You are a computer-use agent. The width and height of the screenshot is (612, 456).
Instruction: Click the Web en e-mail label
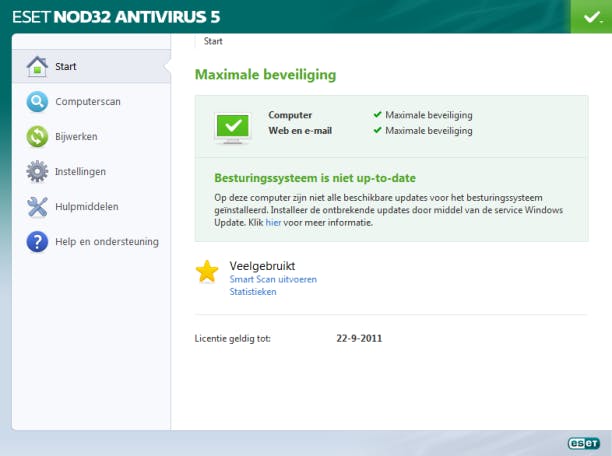point(300,130)
